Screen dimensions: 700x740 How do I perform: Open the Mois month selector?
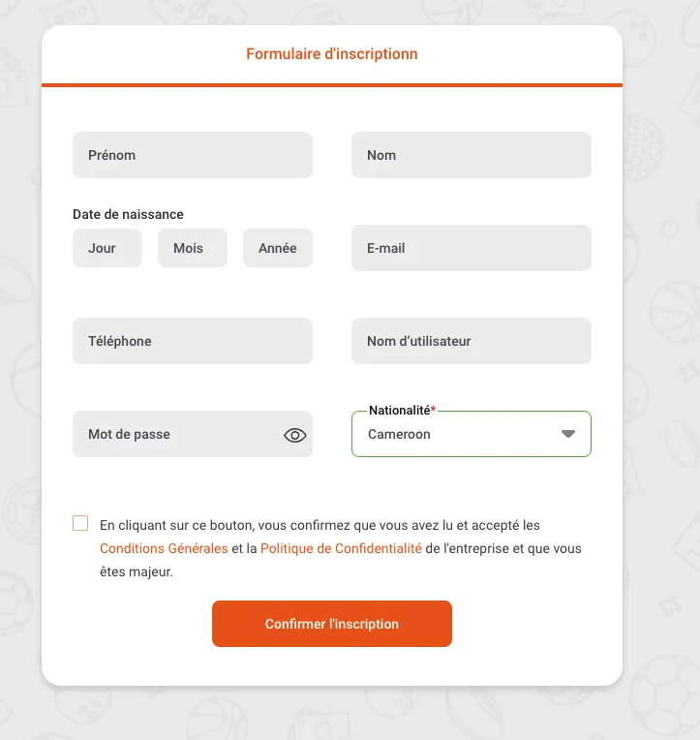click(192, 248)
